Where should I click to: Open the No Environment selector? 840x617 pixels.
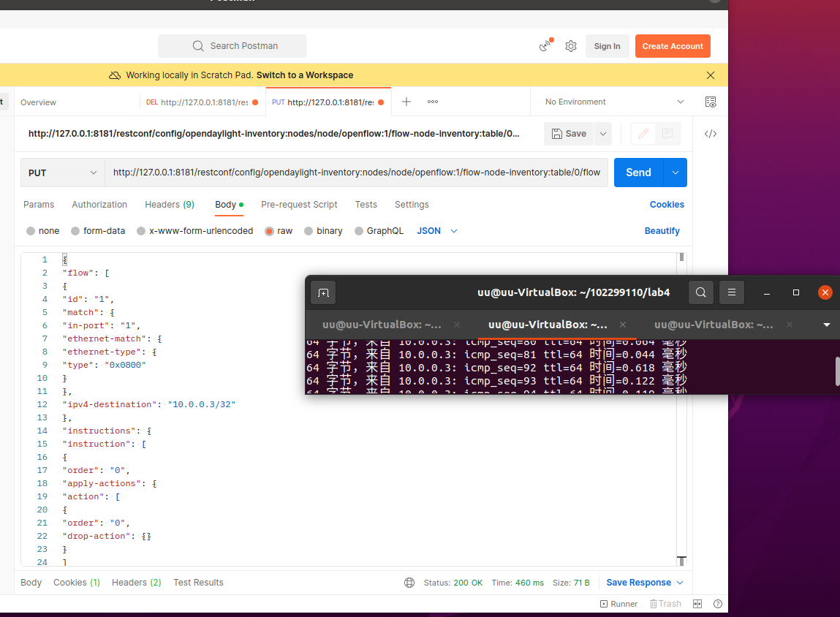pyautogui.click(x=614, y=102)
